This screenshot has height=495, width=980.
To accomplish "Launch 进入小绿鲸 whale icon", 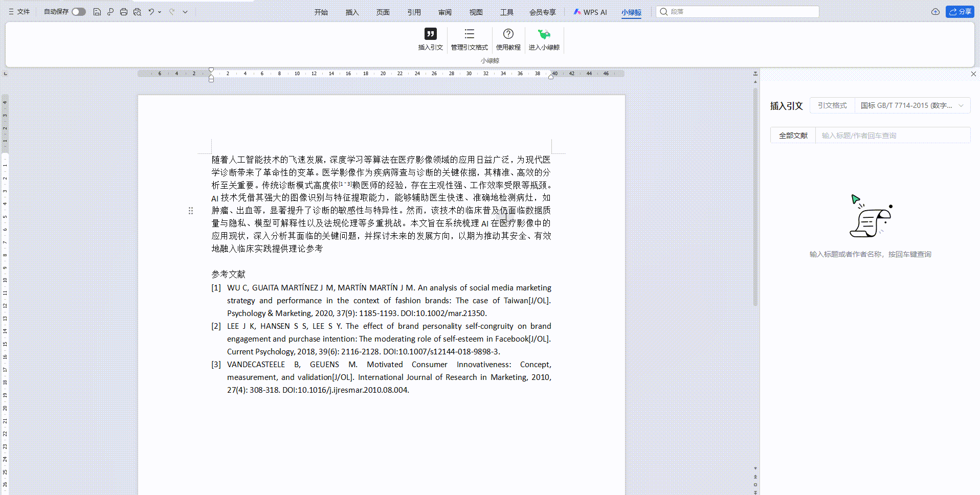I will 544,34.
